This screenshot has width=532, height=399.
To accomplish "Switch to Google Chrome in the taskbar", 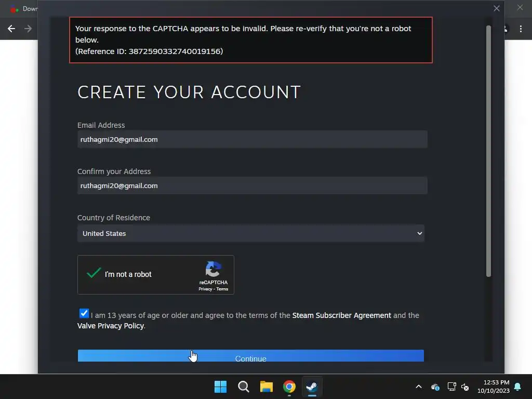I will tap(289, 387).
